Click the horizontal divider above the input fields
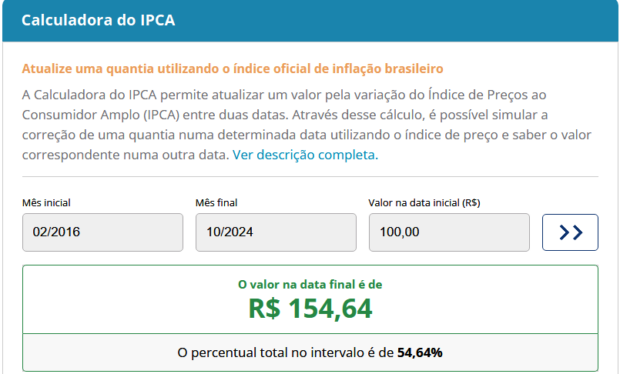This screenshot has height=374, width=620. (310, 176)
